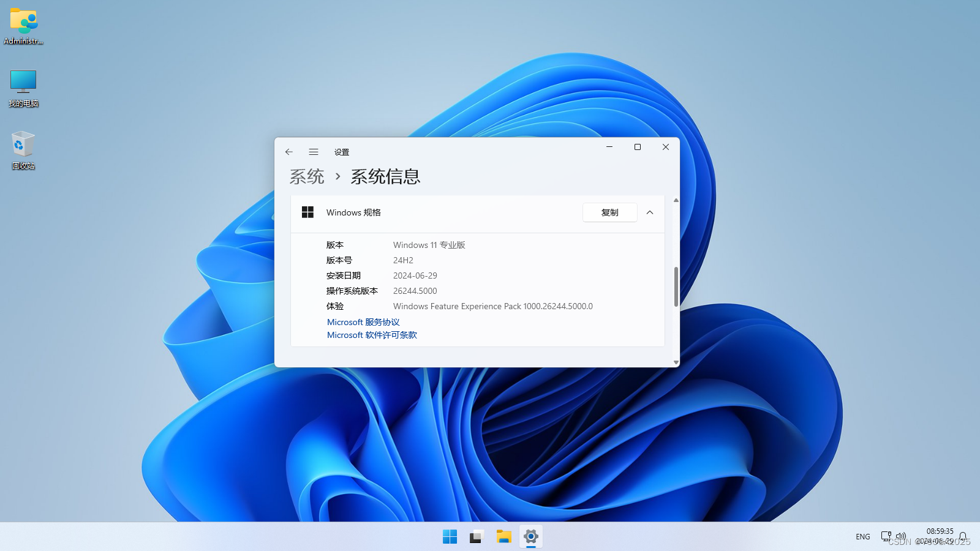Open the taskbar clock showing 08:59:35
The width and height of the screenshot is (980, 551).
coord(935,536)
